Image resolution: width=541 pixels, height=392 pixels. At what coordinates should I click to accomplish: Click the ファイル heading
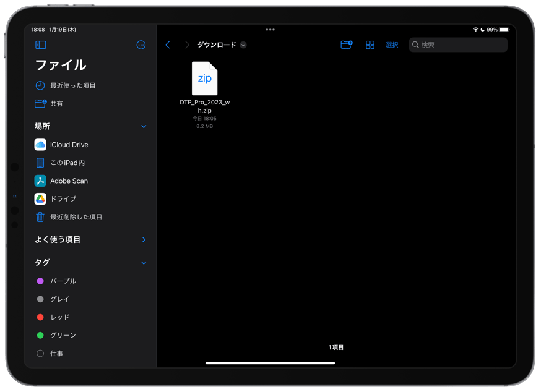point(61,65)
